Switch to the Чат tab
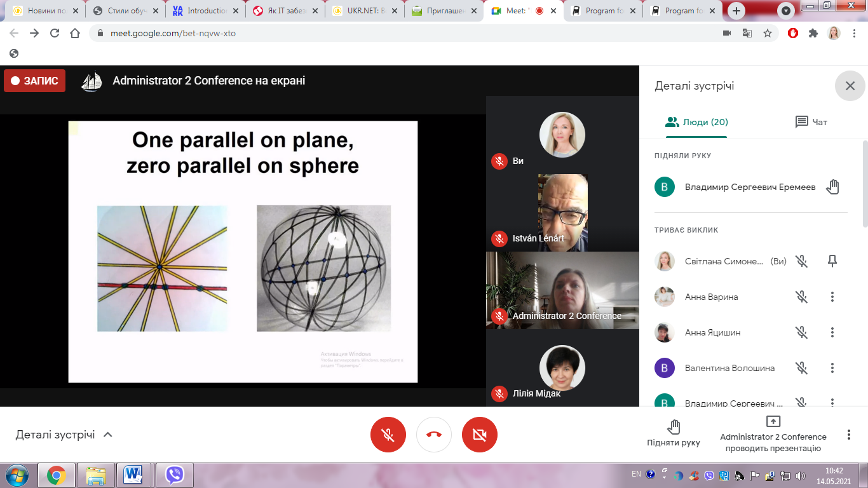The image size is (868, 488). click(x=811, y=122)
